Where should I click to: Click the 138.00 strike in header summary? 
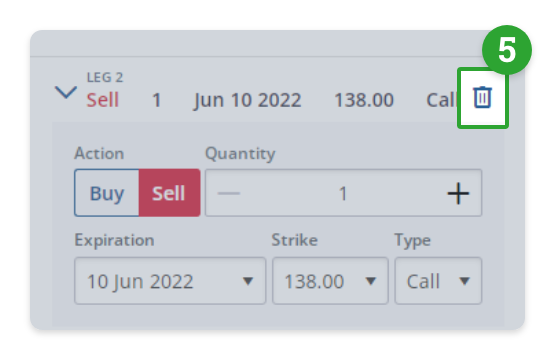click(x=364, y=100)
